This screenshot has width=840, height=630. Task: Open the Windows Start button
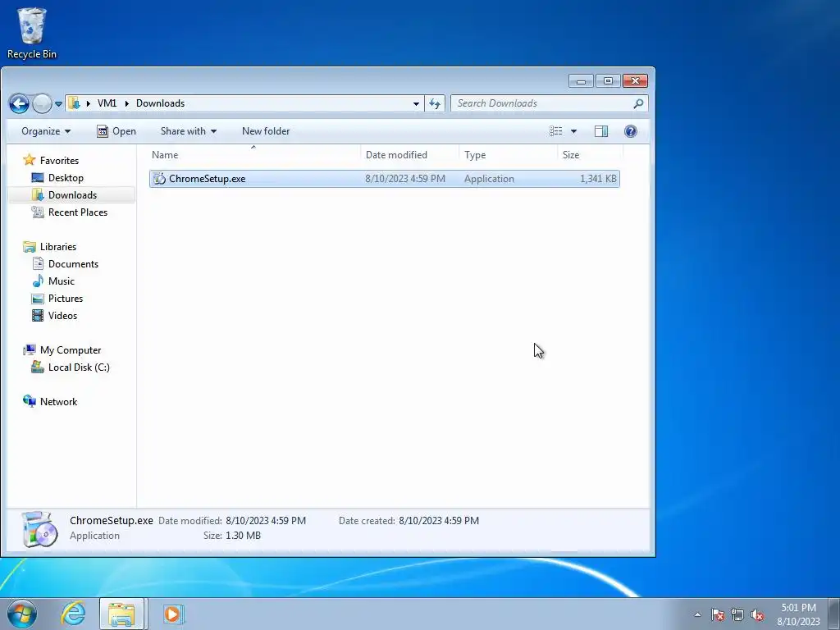point(22,614)
